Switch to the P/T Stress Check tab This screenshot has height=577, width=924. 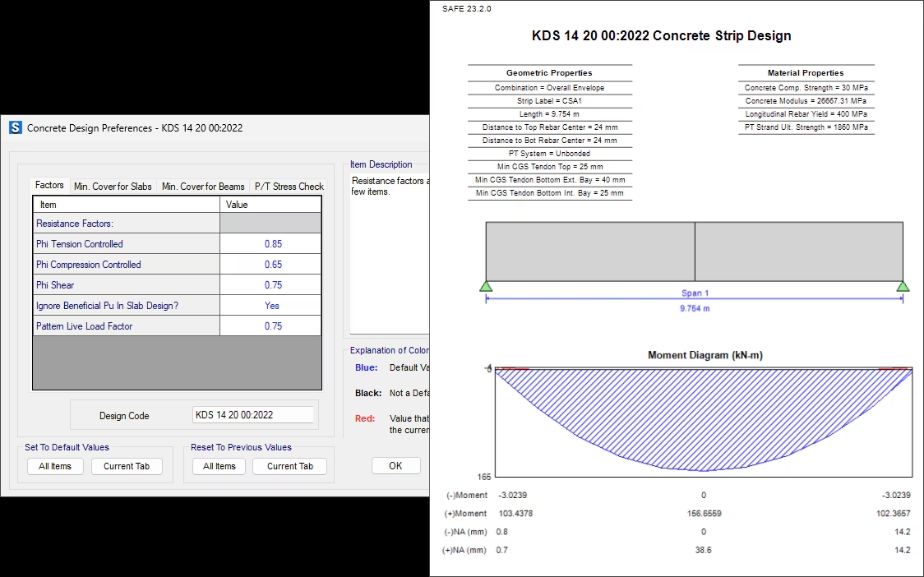point(289,187)
